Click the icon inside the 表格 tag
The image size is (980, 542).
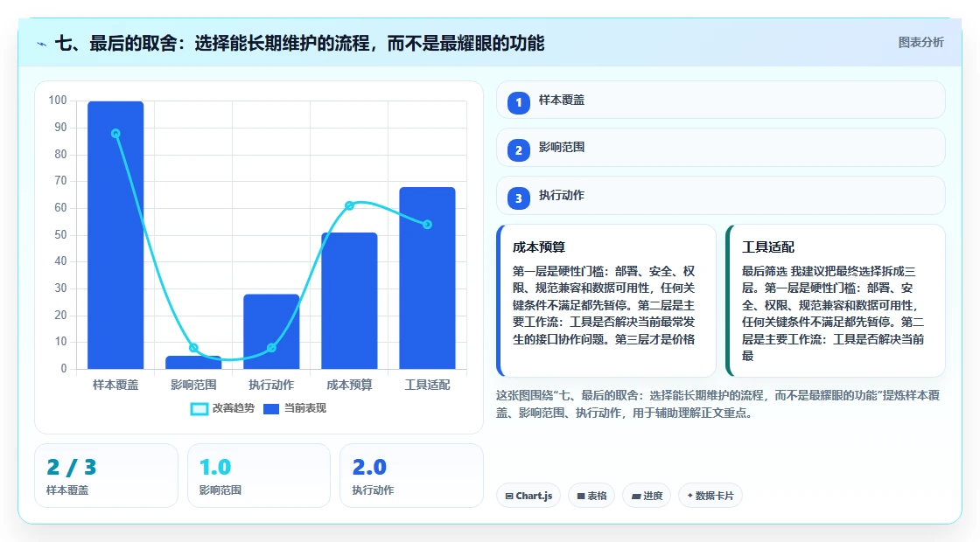pos(581,496)
